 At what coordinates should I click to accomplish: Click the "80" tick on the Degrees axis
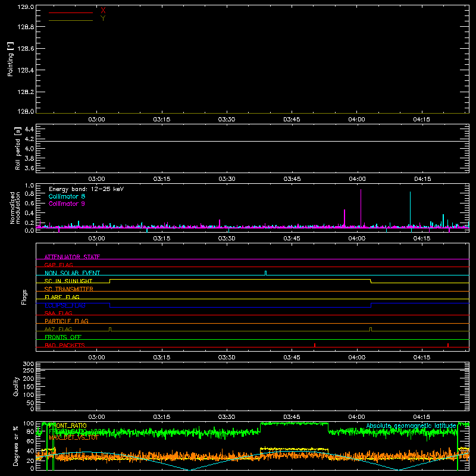tap(30, 431)
